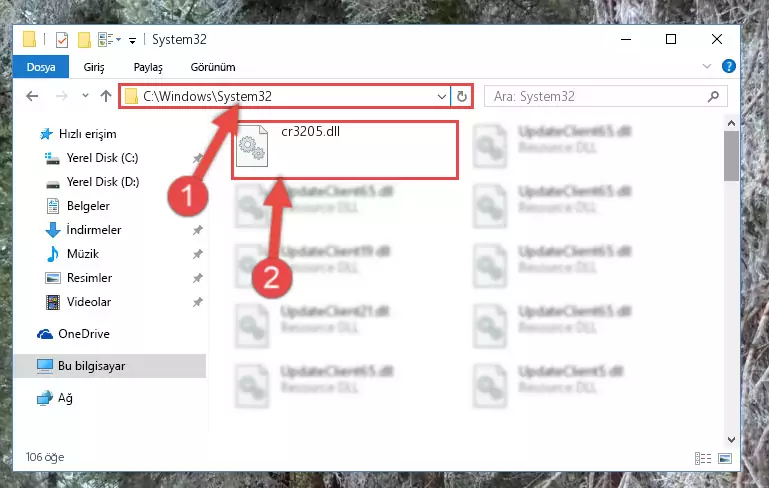This screenshot has height=488, width=769.
Task: Go forward with the right arrow
Action: (x=62, y=96)
